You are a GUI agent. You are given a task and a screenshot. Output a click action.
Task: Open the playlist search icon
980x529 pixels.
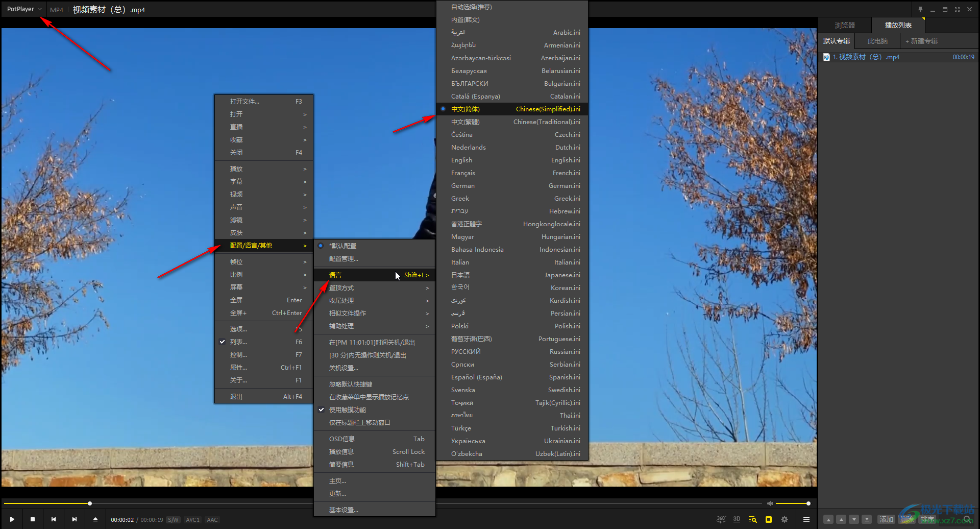(x=753, y=519)
